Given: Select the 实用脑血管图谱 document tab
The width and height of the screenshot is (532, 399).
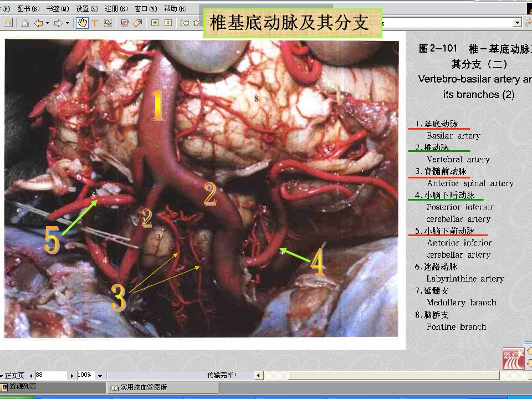Looking at the screenshot, I should coord(139,387).
